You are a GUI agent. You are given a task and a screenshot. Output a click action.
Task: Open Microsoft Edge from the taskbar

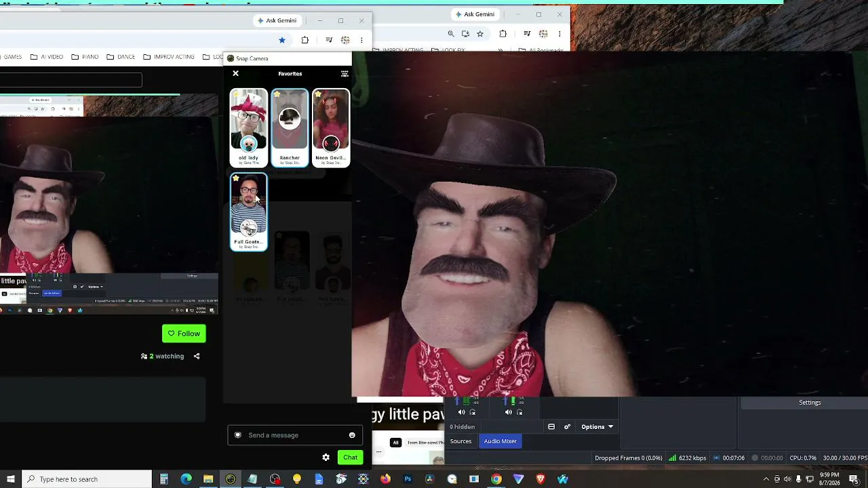186,479
